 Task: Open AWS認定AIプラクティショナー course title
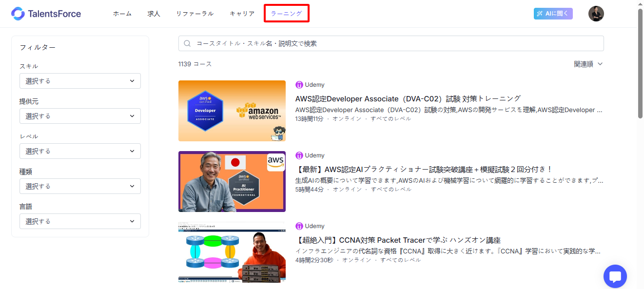tap(424, 170)
